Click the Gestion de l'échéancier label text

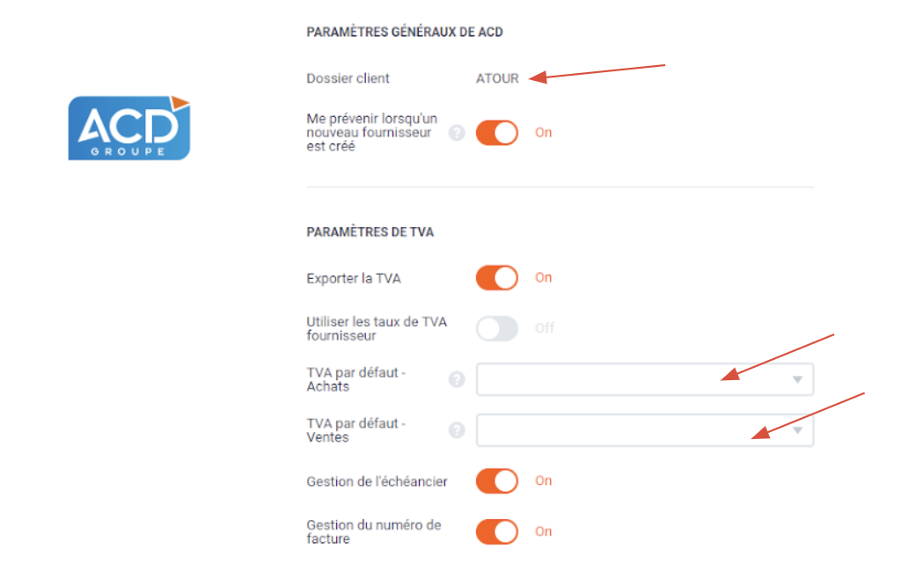coord(378,481)
